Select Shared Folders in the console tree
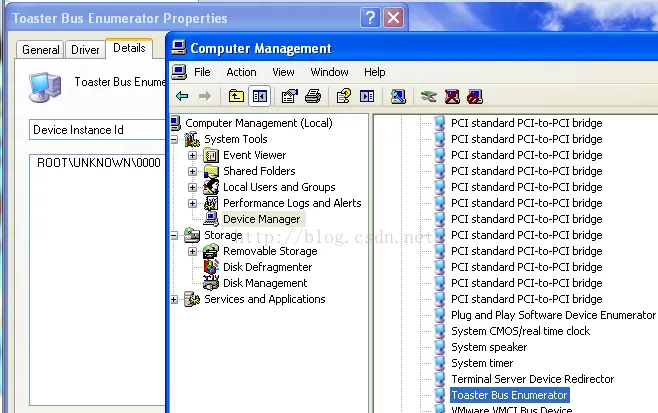Screen dimensions: 658x413 click(x=259, y=171)
